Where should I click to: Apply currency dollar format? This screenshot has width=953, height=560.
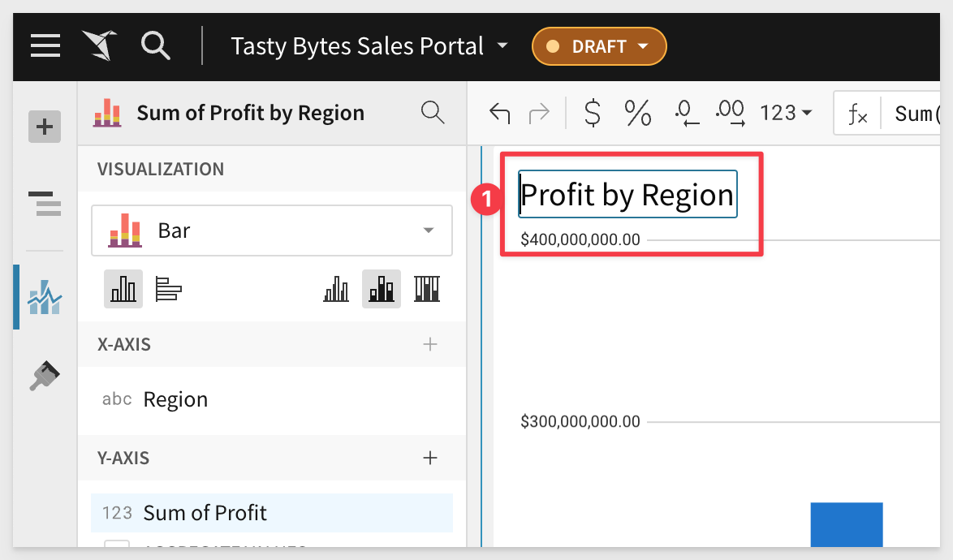pyautogui.click(x=593, y=114)
